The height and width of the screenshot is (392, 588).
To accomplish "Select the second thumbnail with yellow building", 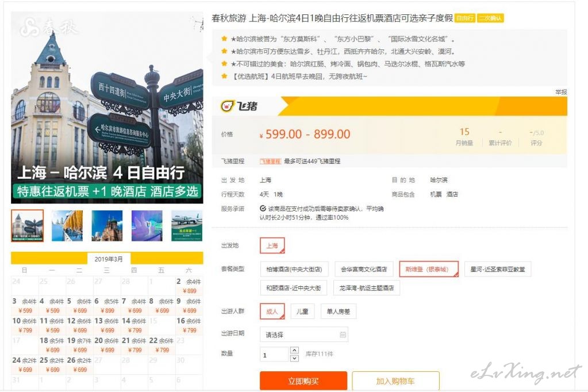I will click(x=67, y=225).
